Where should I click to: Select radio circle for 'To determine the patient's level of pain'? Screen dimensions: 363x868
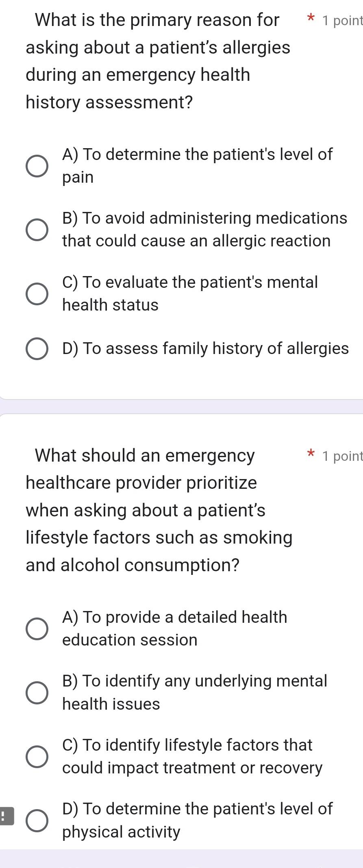tap(37, 166)
